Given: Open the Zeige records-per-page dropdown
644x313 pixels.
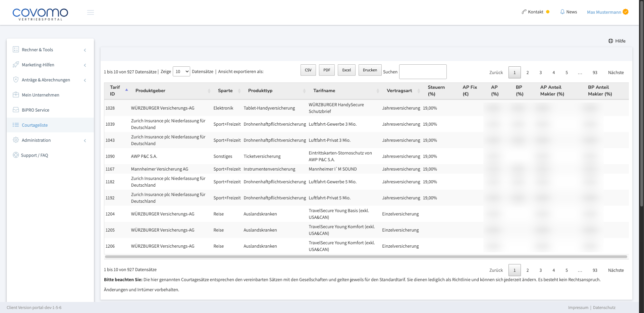Looking at the screenshot, I should tap(181, 71).
